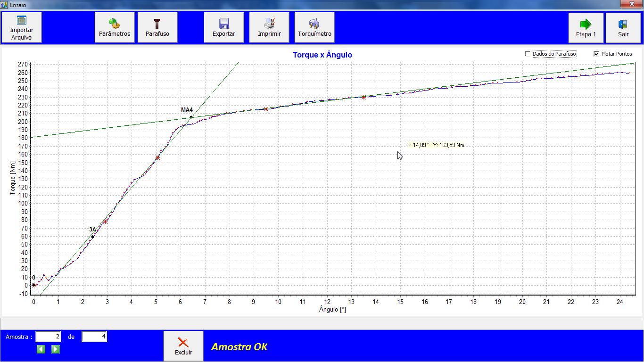This screenshot has height=362, width=644.
Task: Uncheck Plotar Pontos checkbox
Action: (596, 54)
